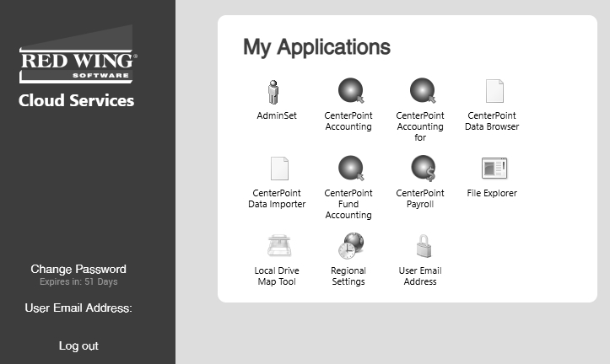Click the Local Drive Map Tool icon
Image resolution: width=610 pixels, height=364 pixels.
click(277, 246)
